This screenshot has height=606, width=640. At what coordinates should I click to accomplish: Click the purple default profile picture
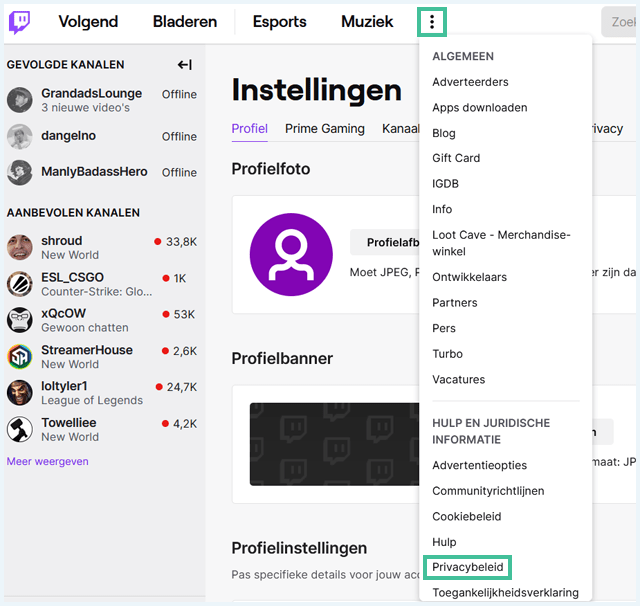[291, 254]
